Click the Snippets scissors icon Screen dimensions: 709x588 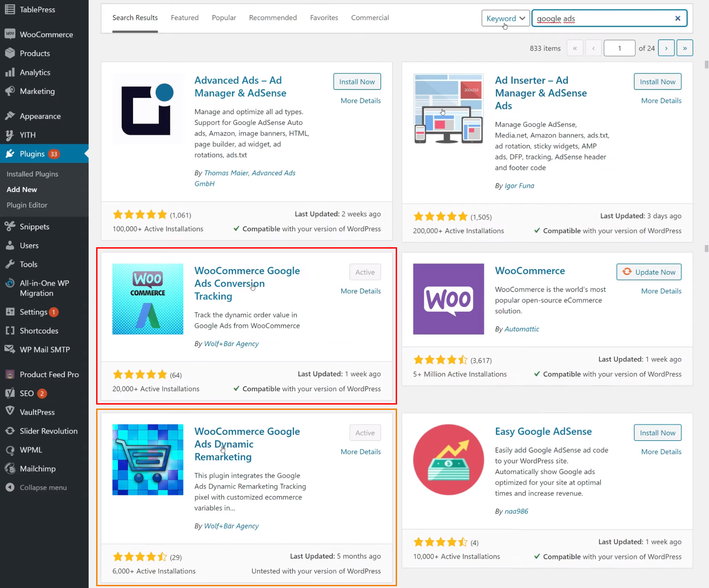tap(10, 226)
